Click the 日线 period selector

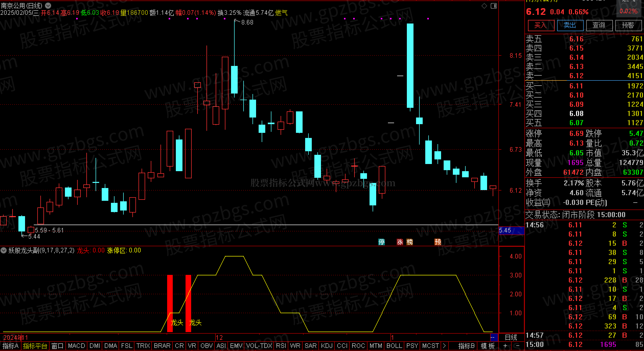pyautogui.click(x=511, y=337)
